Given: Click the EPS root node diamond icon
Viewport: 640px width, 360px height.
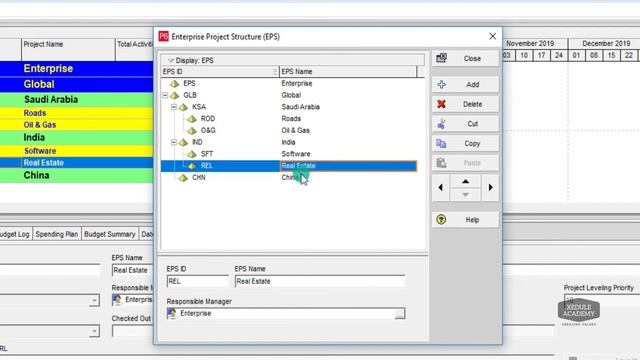Looking at the screenshot, I should (175, 84).
